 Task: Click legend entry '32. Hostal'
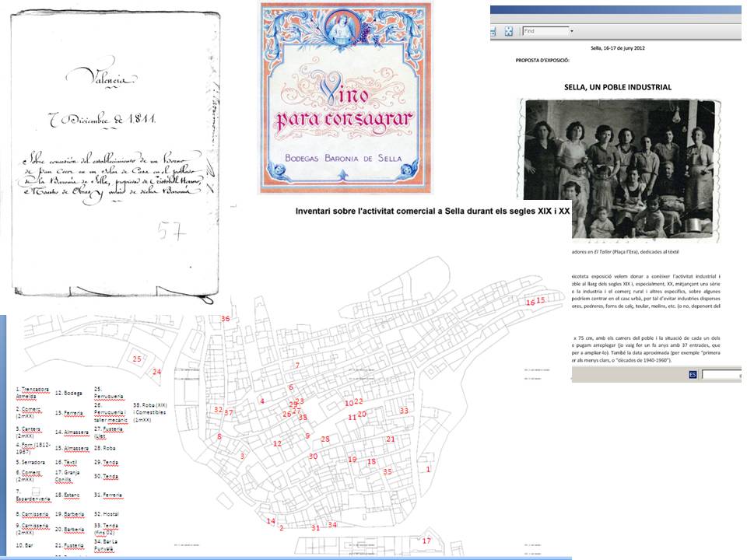point(107,514)
